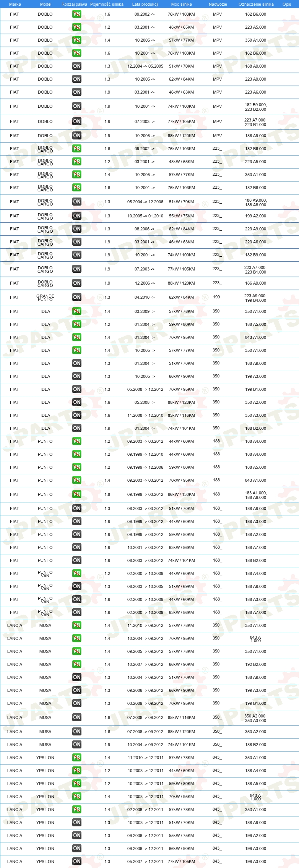Click diesel ON icon in Idea 85kW/116KM row
This screenshot has height=868, width=299.
pos(77,415)
